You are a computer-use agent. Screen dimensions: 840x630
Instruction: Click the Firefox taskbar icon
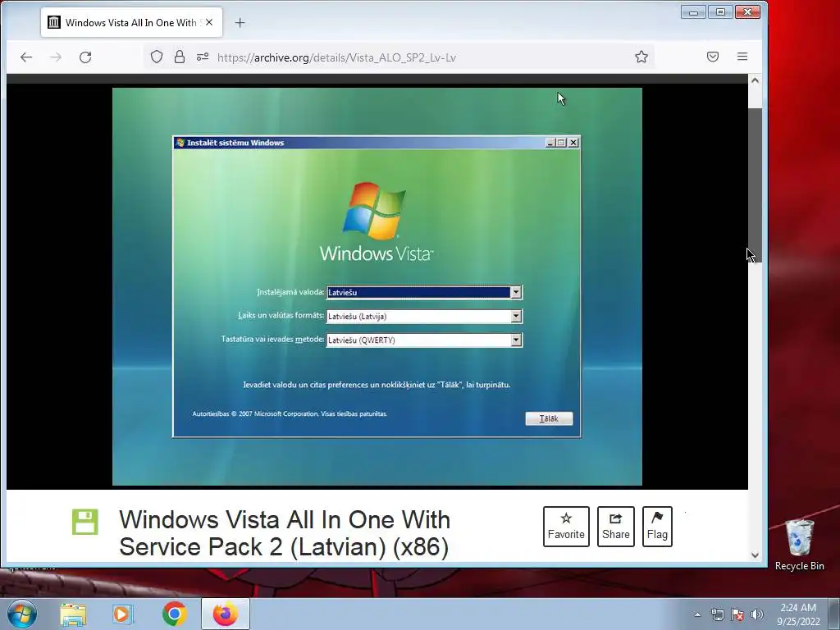coord(226,614)
